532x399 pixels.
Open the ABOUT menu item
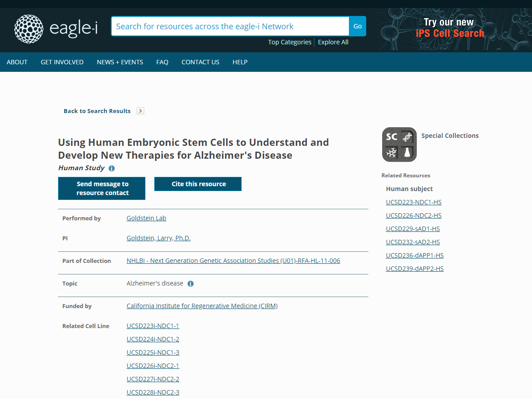[17, 62]
